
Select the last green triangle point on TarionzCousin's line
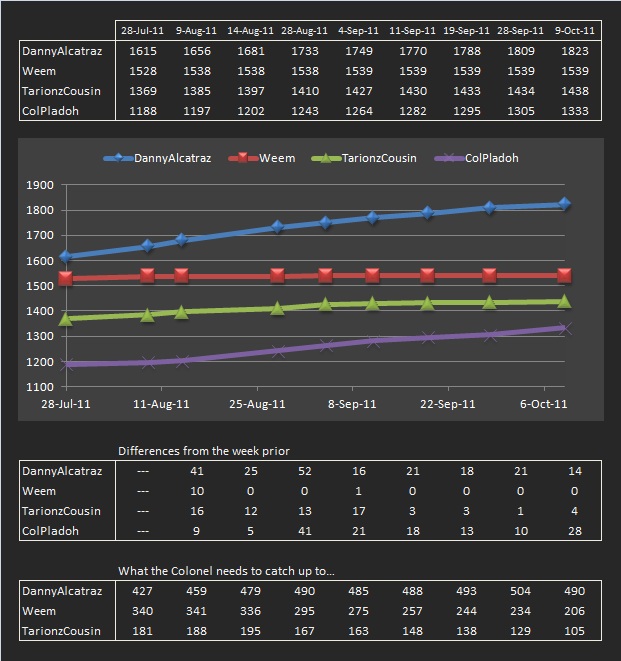click(565, 302)
